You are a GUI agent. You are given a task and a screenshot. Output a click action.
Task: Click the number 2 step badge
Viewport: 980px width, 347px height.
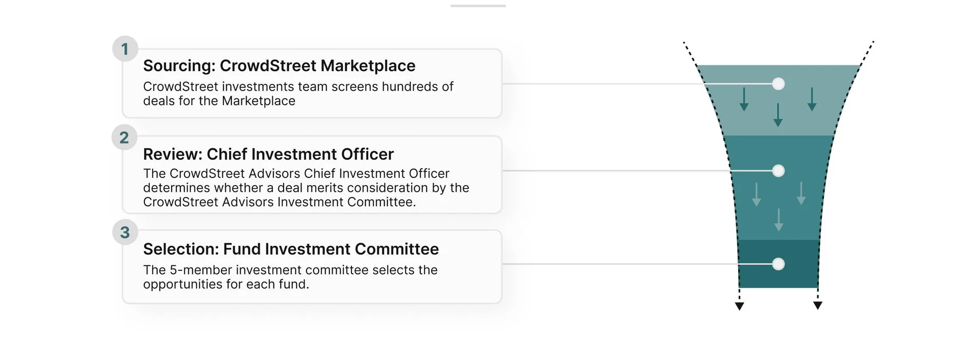(124, 138)
